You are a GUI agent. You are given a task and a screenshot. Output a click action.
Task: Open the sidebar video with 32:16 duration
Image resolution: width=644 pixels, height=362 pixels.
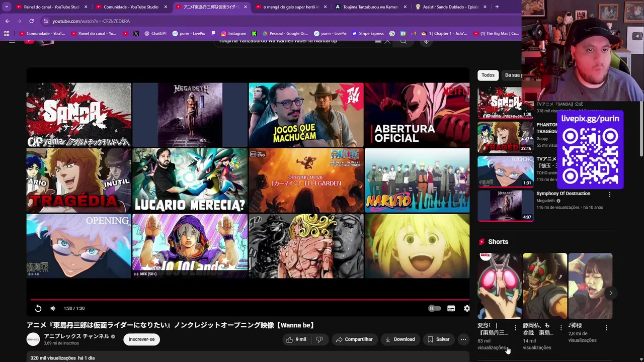click(x=505, y=137)
